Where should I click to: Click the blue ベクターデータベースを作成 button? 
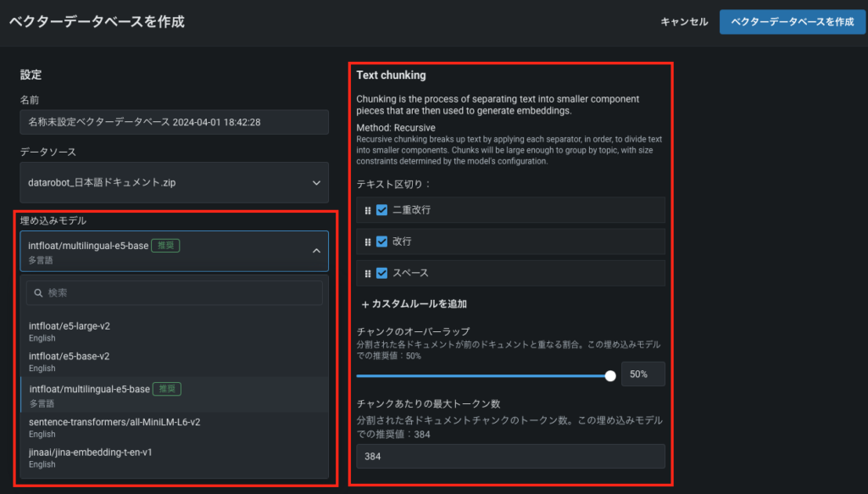tap(793, 21)
